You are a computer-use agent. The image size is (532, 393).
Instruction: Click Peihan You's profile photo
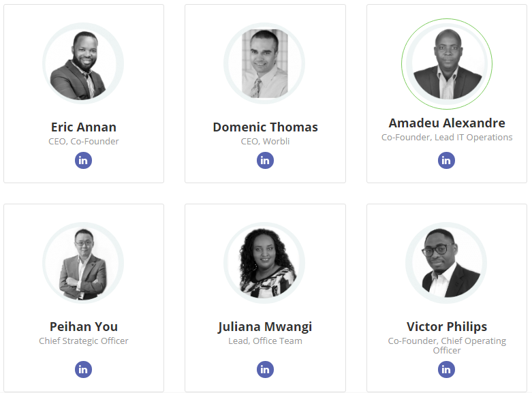pyautogui.click(x=83, y=264)
